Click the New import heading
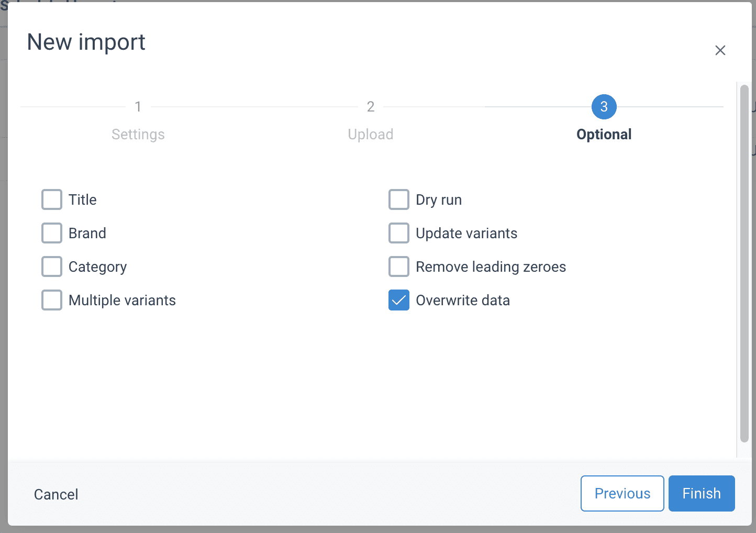Viewport: 756px width, 533px height. coord(86,42)
